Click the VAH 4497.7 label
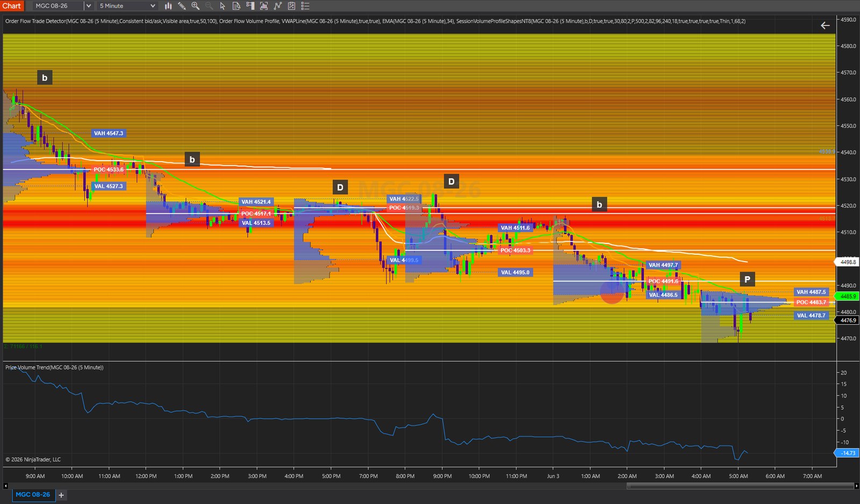 click(x=663, y=265)
